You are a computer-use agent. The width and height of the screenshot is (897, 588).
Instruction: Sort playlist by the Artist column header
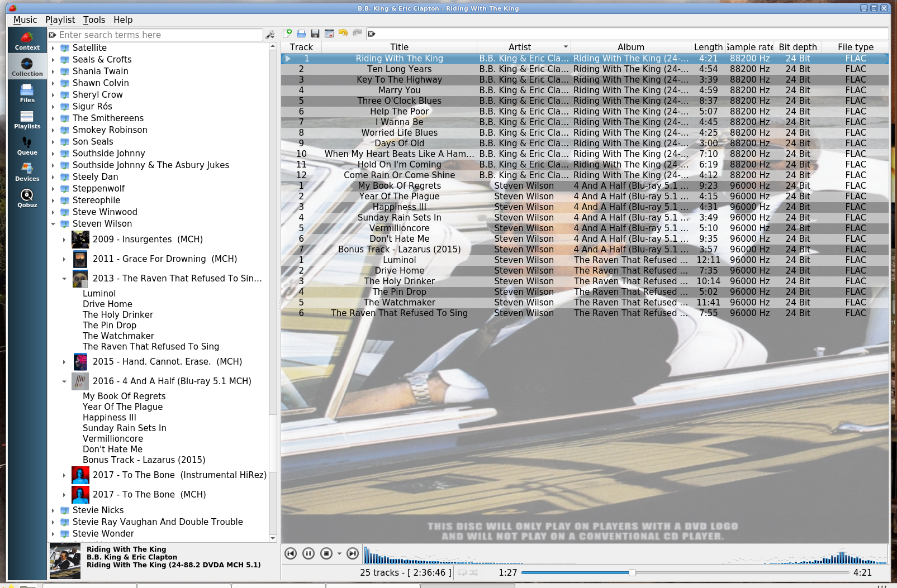pos(524,47)
